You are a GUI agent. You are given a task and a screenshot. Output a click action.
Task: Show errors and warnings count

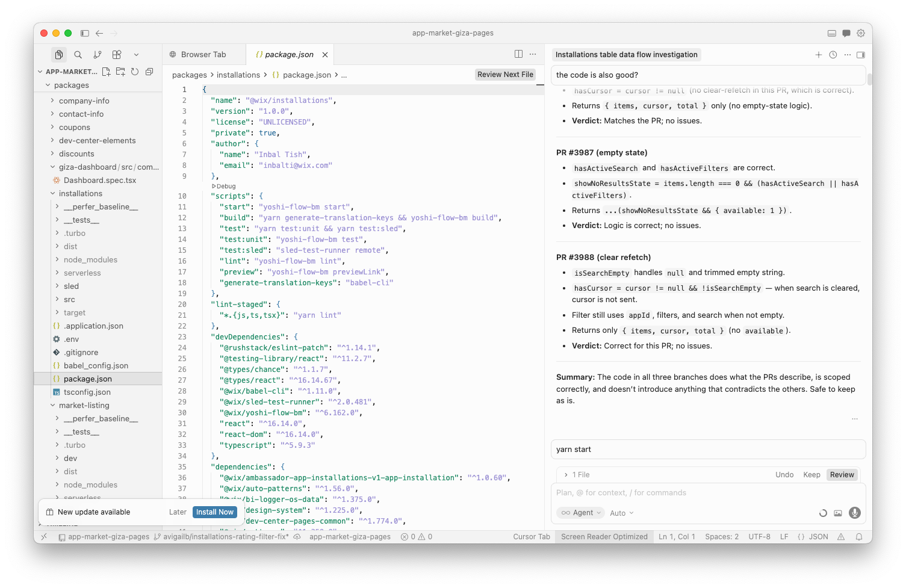click(417, 537)
